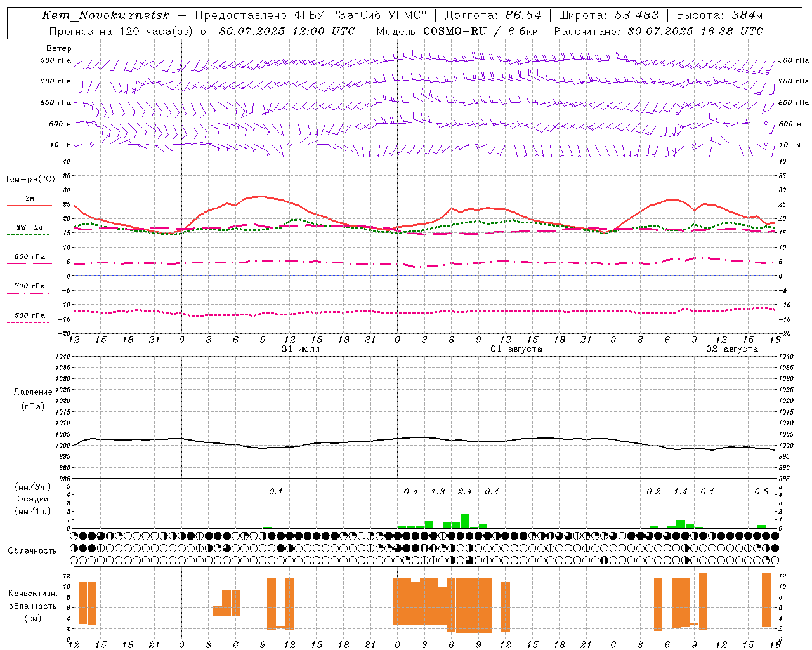812x650 pixels.
Task: Click the '01 августа' date label
Action: click(x=516, y=349)
